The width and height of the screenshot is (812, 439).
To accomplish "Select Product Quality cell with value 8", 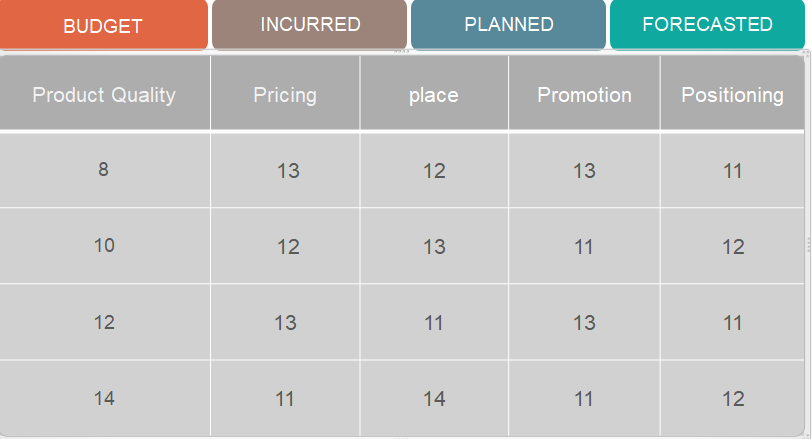I will coord(104,170).
